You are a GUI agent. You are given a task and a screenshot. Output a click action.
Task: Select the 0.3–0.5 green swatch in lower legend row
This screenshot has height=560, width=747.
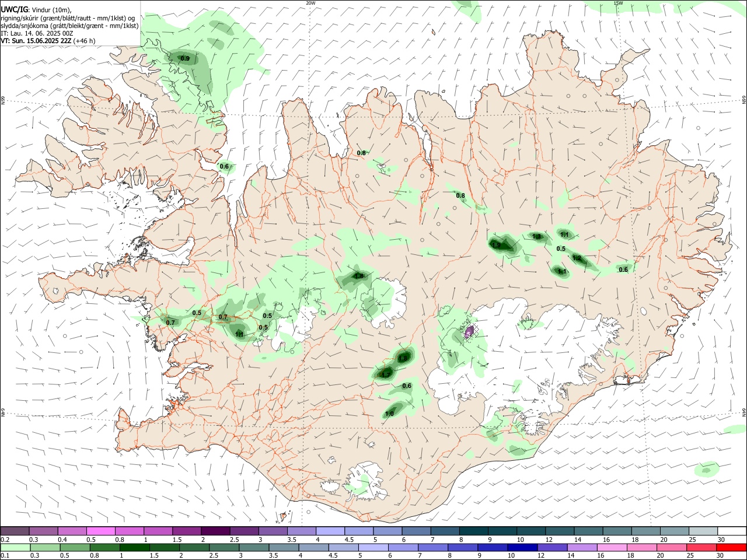click(x=46, y=547)
